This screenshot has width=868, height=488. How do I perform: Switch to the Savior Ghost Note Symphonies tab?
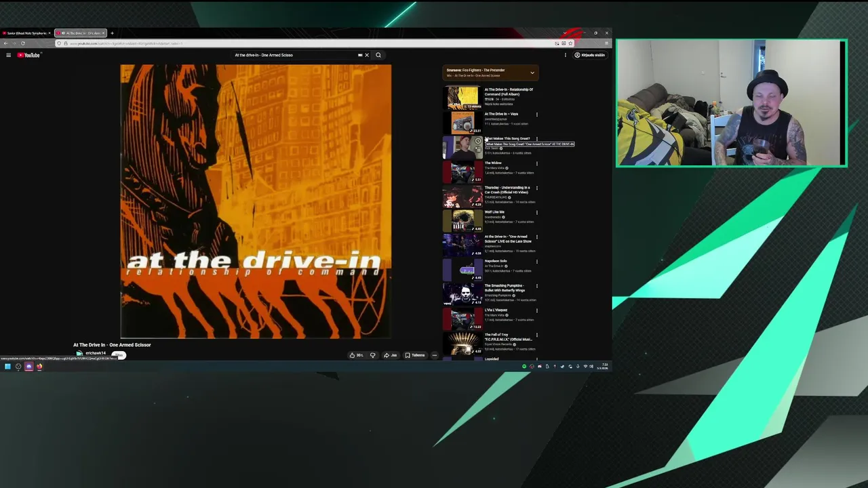pos(26,33)
